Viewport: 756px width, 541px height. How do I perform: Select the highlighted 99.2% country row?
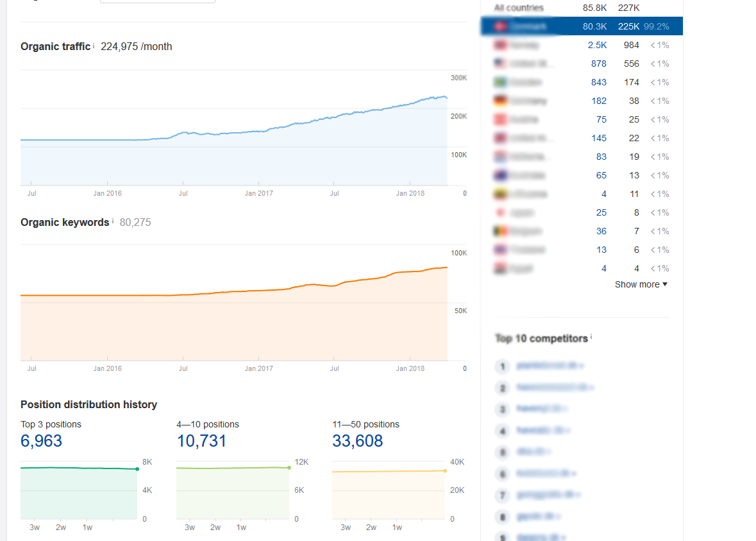pos(581,26)
